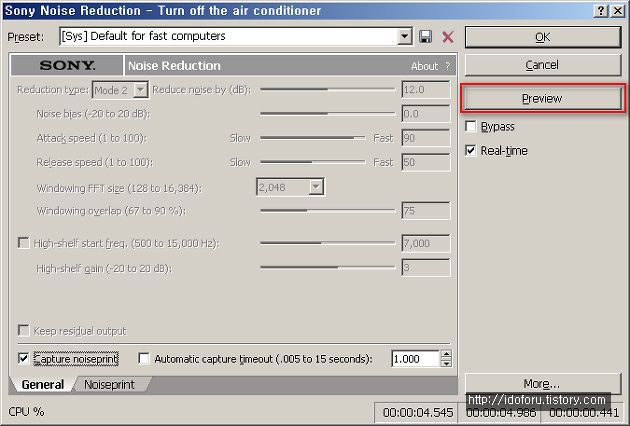Click the High-shelf gain value field 3
Viewport: 630px width, 426px height.
(426, 268)
